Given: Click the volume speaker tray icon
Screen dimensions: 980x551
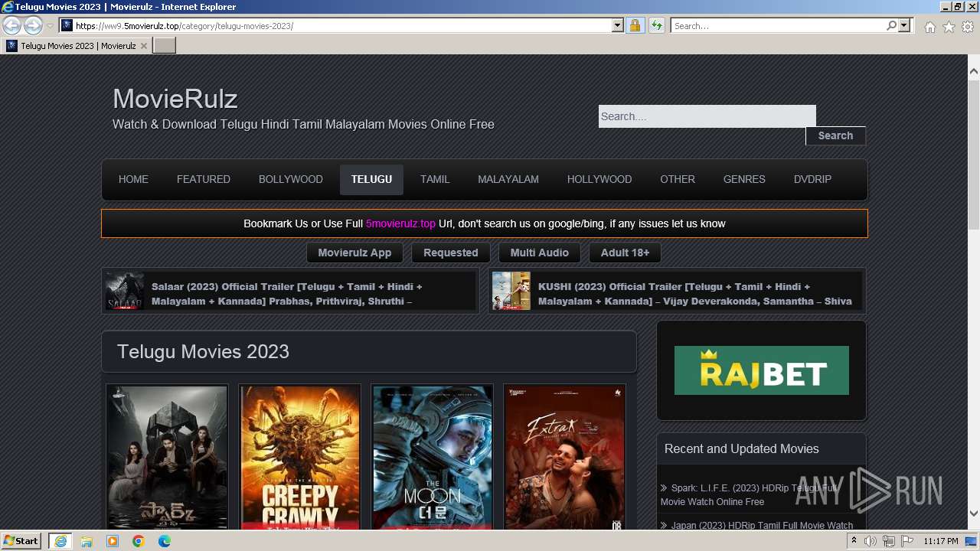Looking at the screenshot, I should (871, 541).
